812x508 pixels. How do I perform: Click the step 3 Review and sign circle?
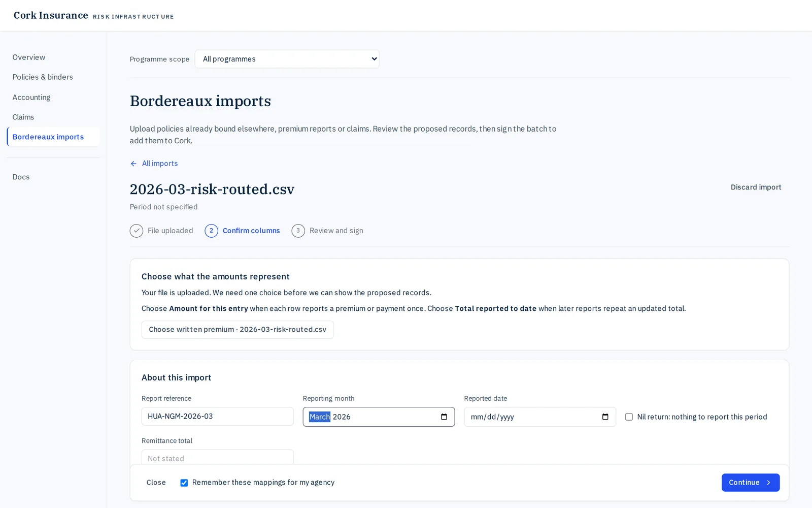[298, 231]
